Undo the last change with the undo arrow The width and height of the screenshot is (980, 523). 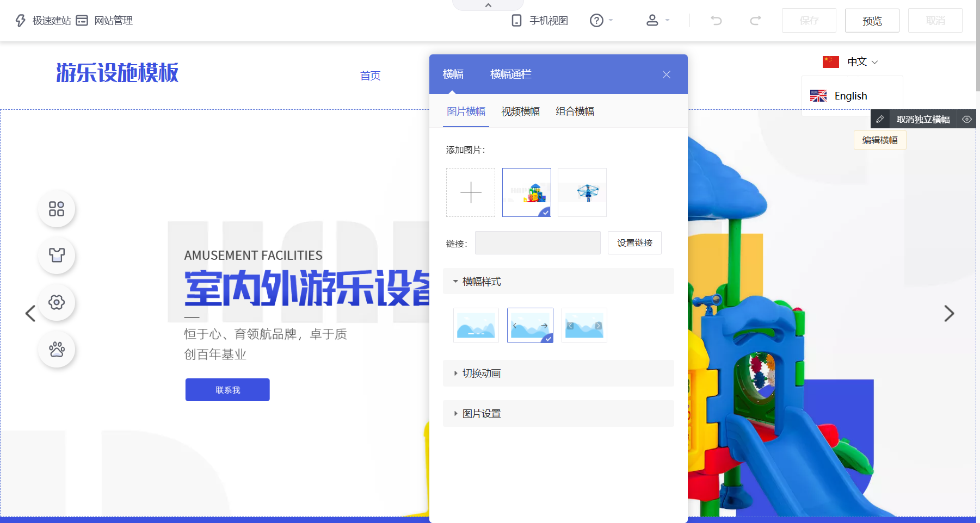(716, 20)
